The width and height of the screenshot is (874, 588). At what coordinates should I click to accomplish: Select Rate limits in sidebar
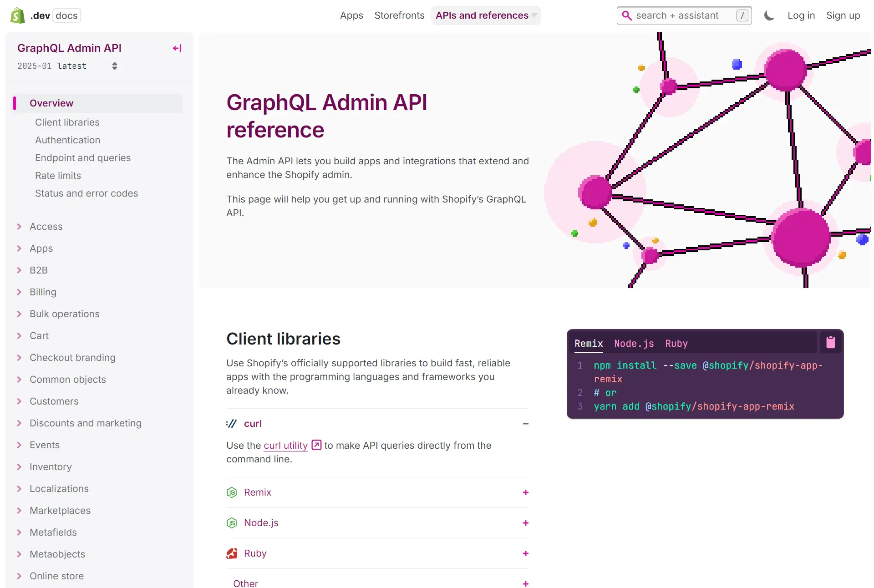click(58, 176)
